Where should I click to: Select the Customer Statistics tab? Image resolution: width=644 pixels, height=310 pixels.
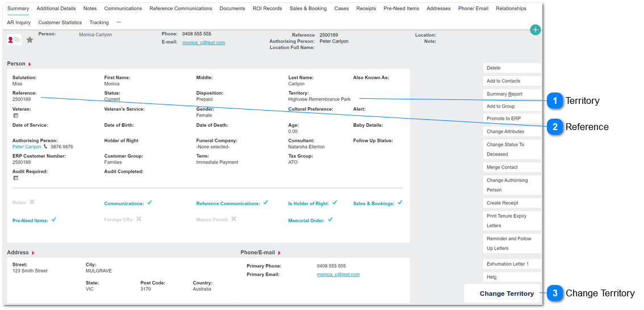(60, 23)
